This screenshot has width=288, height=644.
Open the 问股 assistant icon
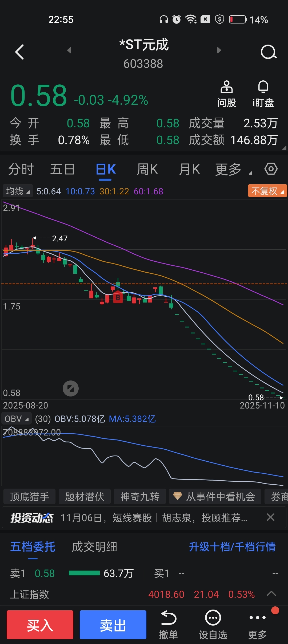pos(226,94)
